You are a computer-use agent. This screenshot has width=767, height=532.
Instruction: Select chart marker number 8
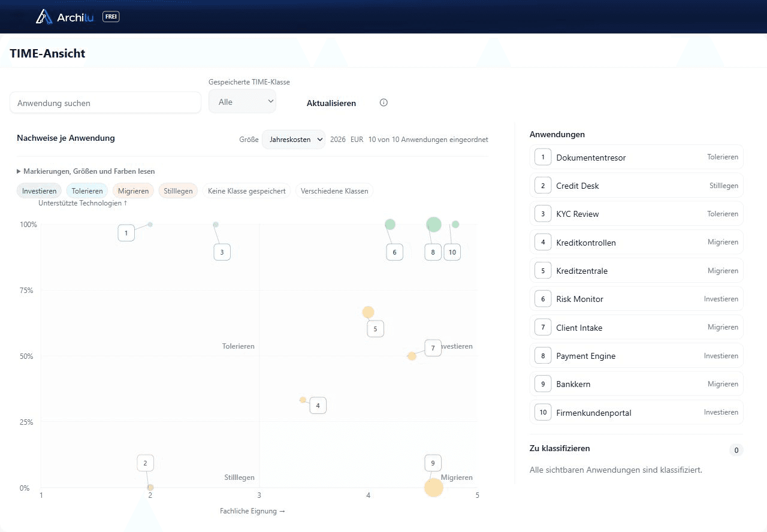(x=433, y=252)
